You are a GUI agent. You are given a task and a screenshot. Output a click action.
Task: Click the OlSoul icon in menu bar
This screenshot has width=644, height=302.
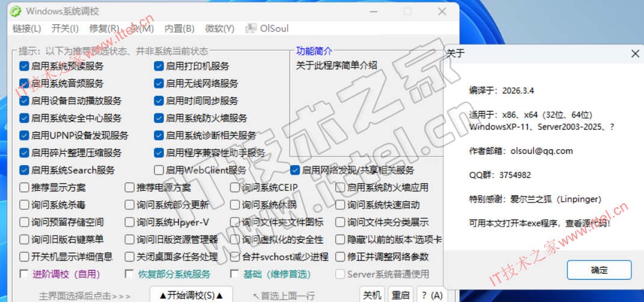click(251, 28)
